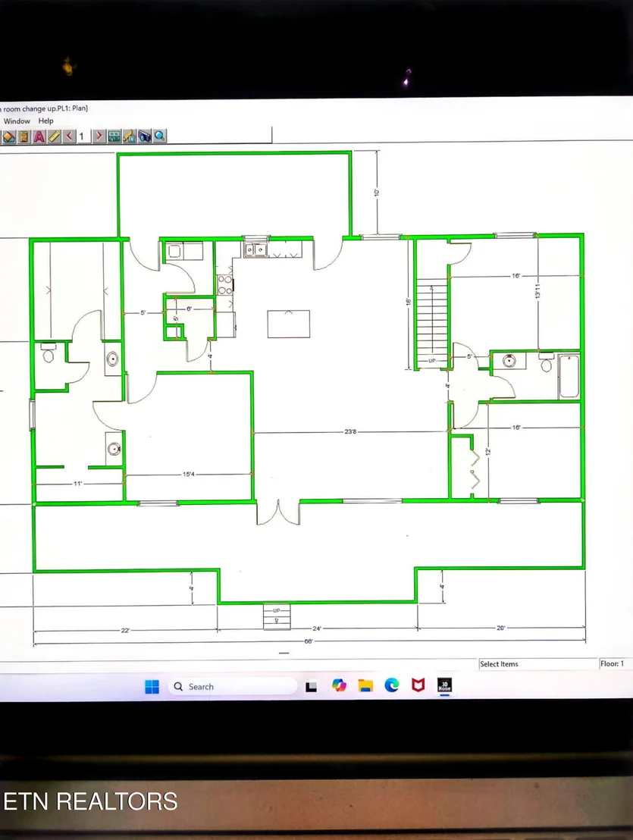Open the Window menu
Image resolution: width=633 pixels, height=840 pixels.
17,121
